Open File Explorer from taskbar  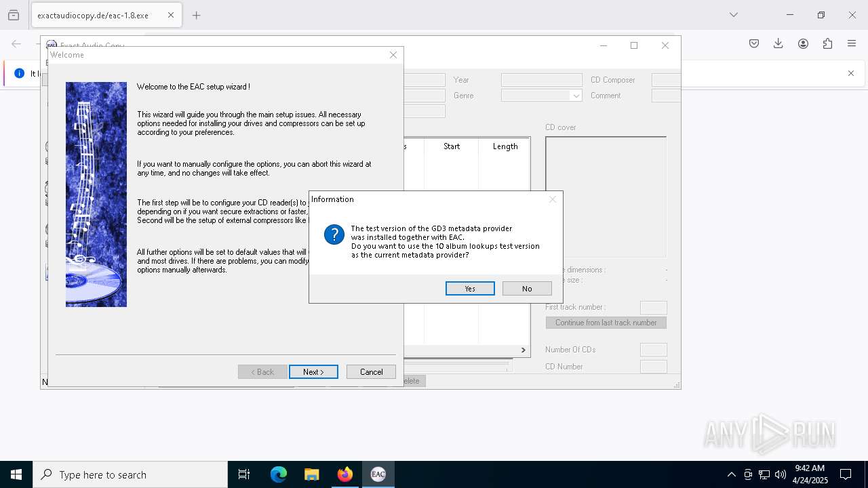click(311, 474)
